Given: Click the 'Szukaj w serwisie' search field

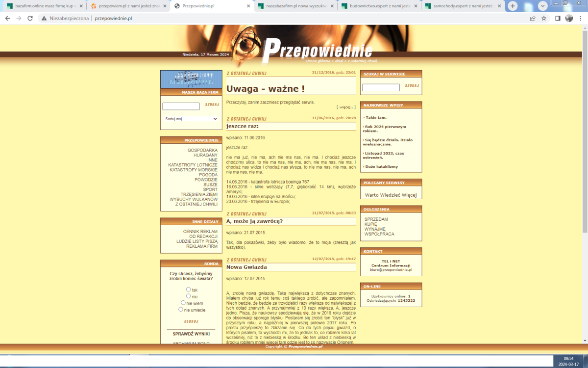Looking at the screenshot, I should click(x=381, y=87).
